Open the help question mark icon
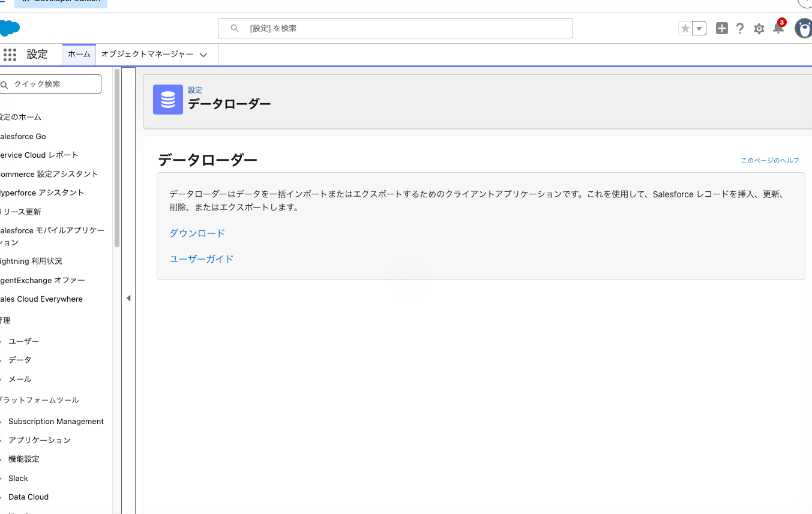The height and width of the screenshot is (514, 812). (x=740, y=28)
